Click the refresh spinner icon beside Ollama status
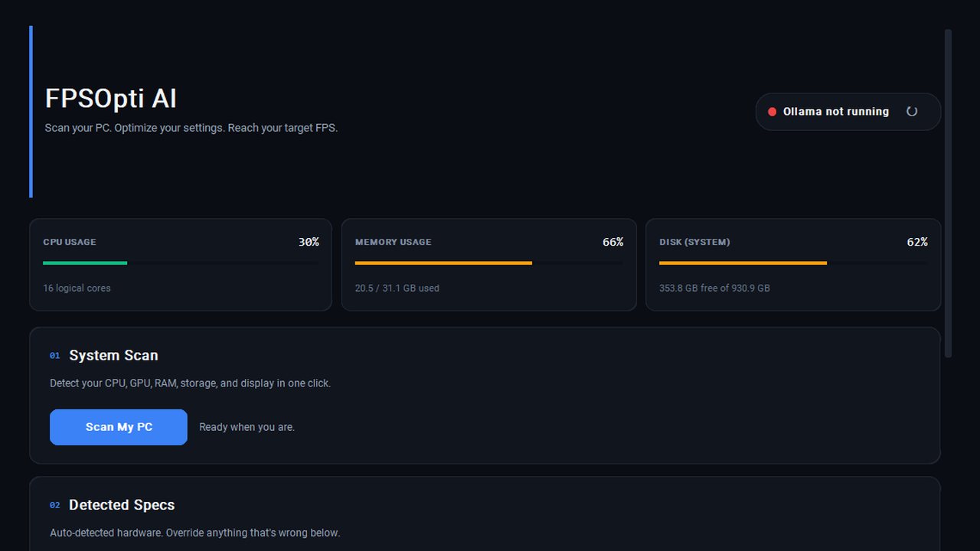This screenshot has height=551, width=980. click(x=912, y=112)
